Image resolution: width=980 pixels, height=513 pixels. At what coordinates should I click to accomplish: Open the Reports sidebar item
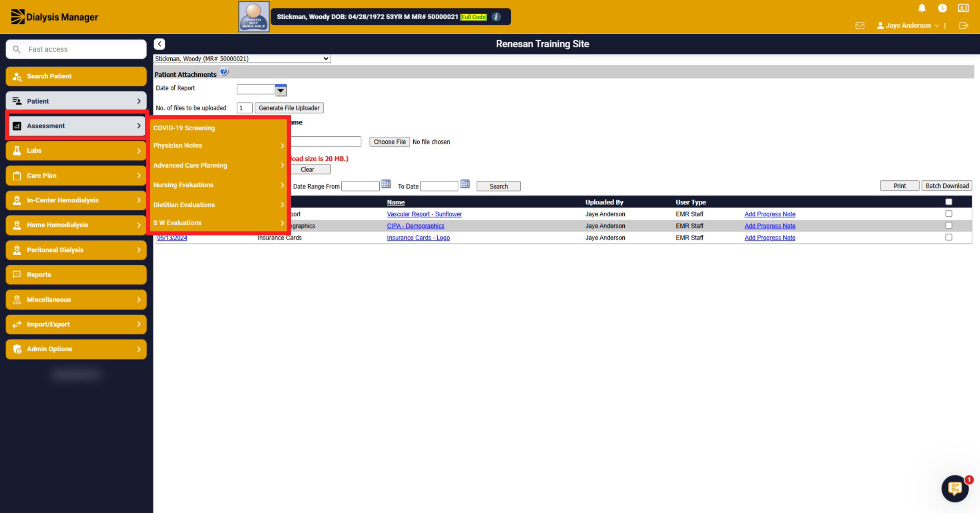76,275
